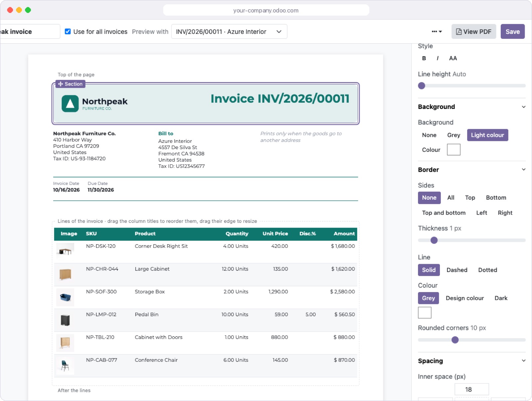Apply border to Right side
532x401 pixels.
[x=505, y=213]
